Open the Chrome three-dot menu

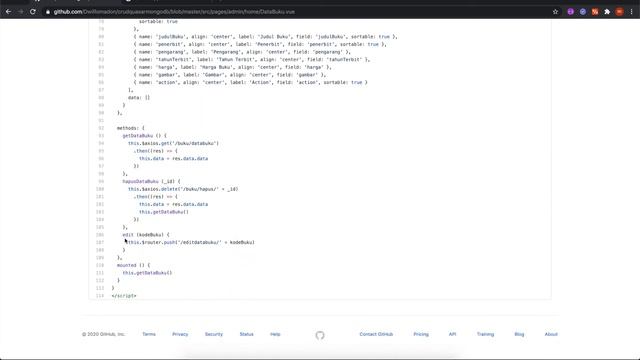pyautogui.click(x=631, y=12)
